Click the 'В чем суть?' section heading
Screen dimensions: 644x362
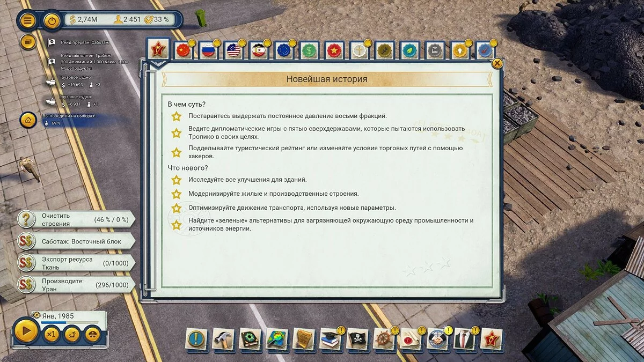(x=187, y=104)
